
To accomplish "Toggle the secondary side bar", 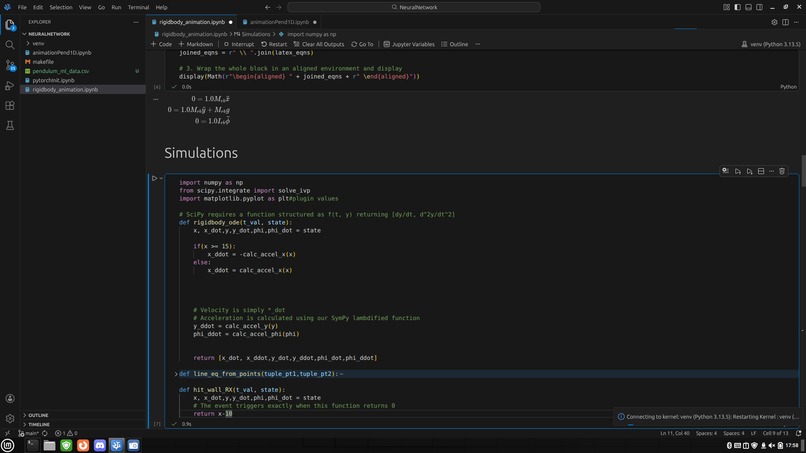I will tap(759, 7).
